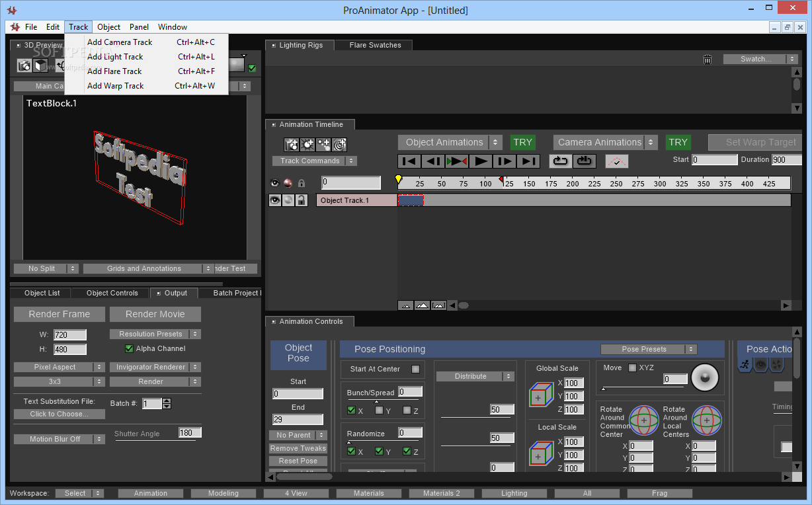Screen dimensions: 812x505
Task: Enable Move XYZ checkbox
Action: pyautogui.click(x=632, y=368)
